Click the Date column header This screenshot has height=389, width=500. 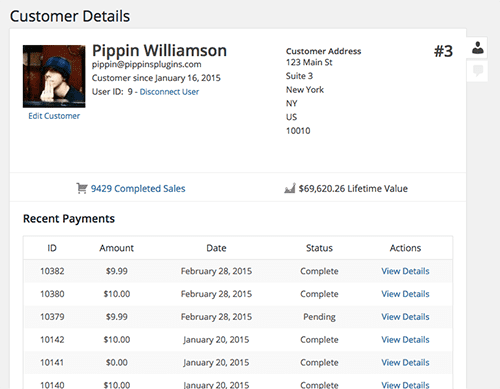point(216,248)
